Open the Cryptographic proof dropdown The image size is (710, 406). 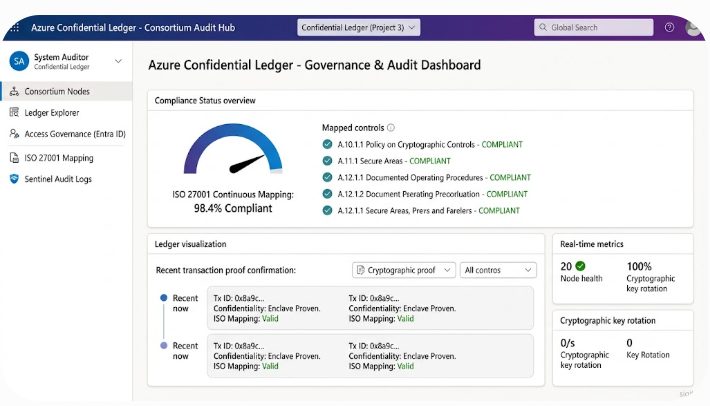point(403,270)
